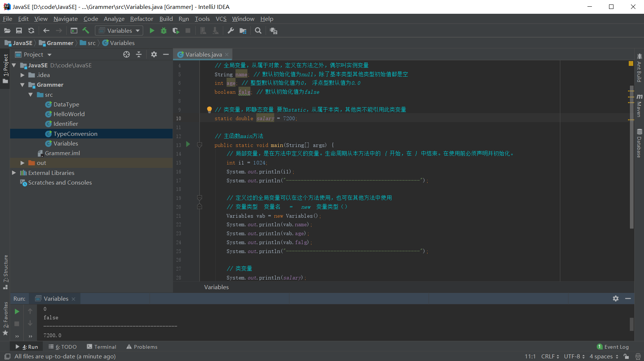
Task: Toggle the read-only lock icon in status bar
Action: (x=627, y=357)
